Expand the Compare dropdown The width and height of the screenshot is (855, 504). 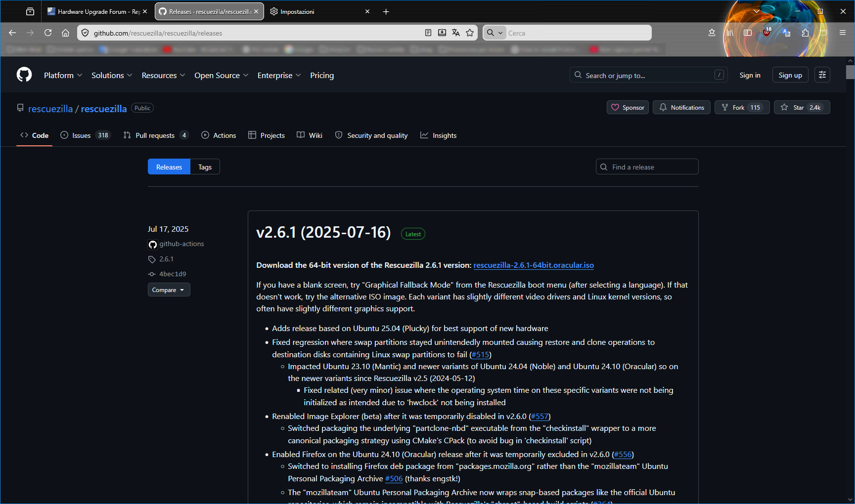(169, 290)
